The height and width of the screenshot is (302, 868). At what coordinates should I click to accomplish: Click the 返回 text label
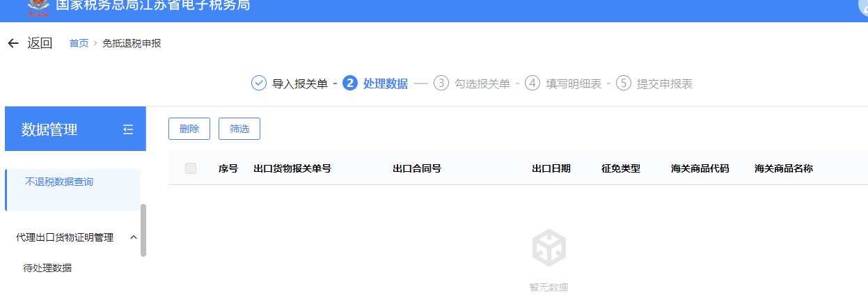[40, 43]
